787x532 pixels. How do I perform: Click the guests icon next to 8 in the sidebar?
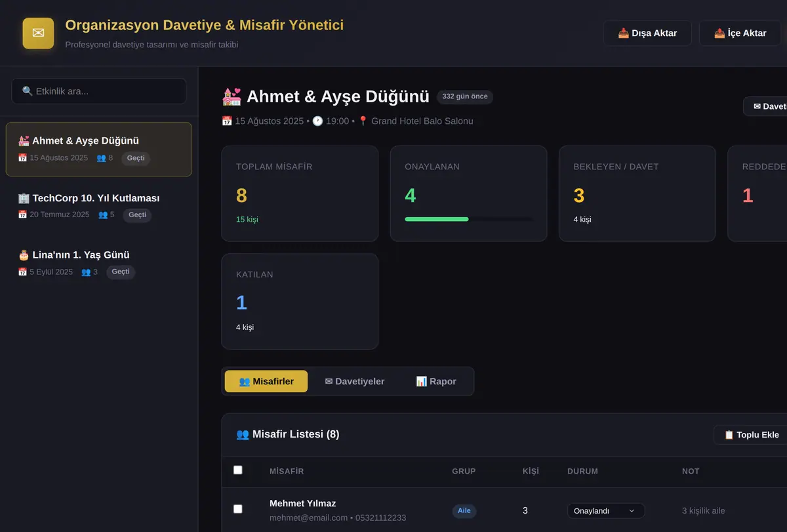click(x=101, y=157)
